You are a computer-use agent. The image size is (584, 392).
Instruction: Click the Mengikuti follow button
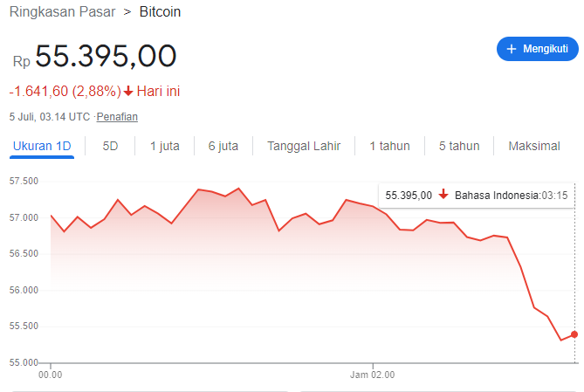537,49
